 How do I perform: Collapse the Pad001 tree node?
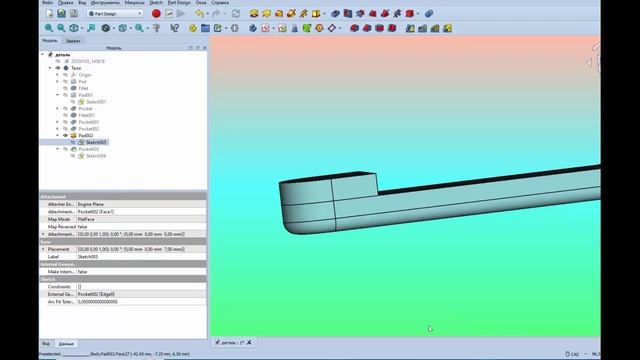[57, 95]
